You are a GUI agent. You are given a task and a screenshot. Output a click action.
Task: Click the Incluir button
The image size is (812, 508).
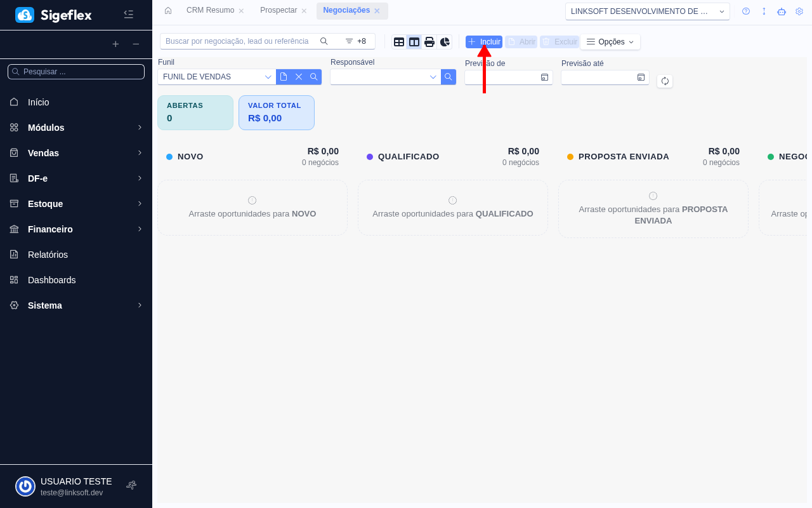pos(483,41)
